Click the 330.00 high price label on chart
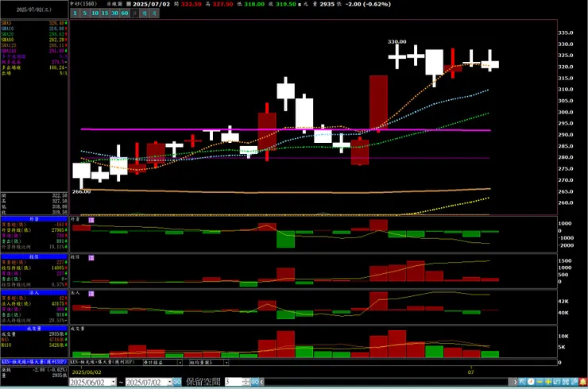 click(x=397, y=41)
